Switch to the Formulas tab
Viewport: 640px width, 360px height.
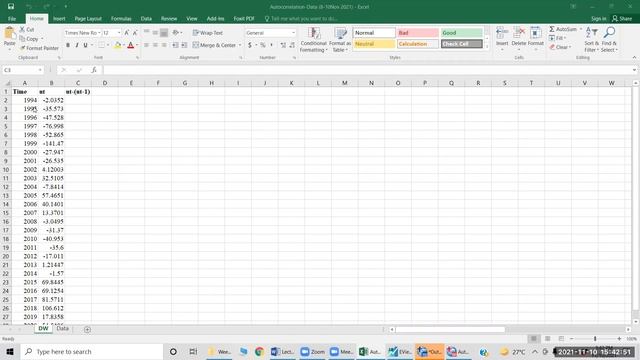(x=121, y=19)
